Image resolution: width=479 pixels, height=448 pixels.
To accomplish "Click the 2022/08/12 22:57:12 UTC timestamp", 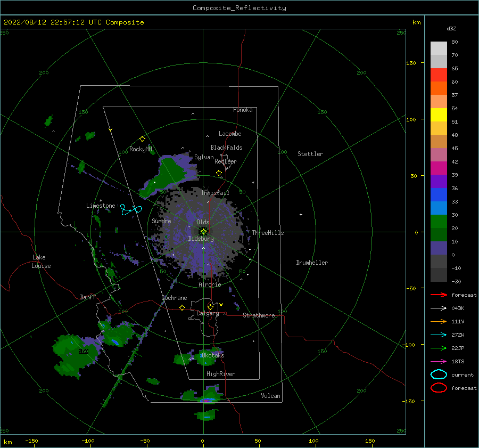I will point(53,22).
